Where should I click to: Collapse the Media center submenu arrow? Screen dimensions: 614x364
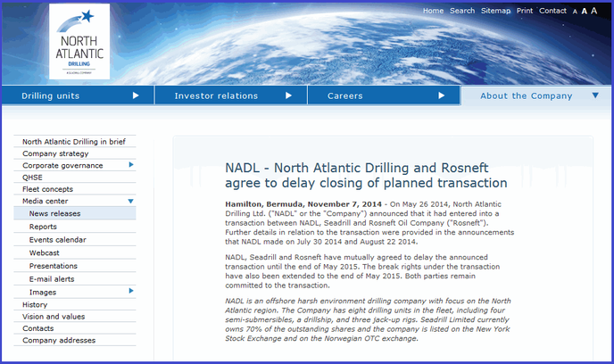pyautogui.click(x=131, y=201)
